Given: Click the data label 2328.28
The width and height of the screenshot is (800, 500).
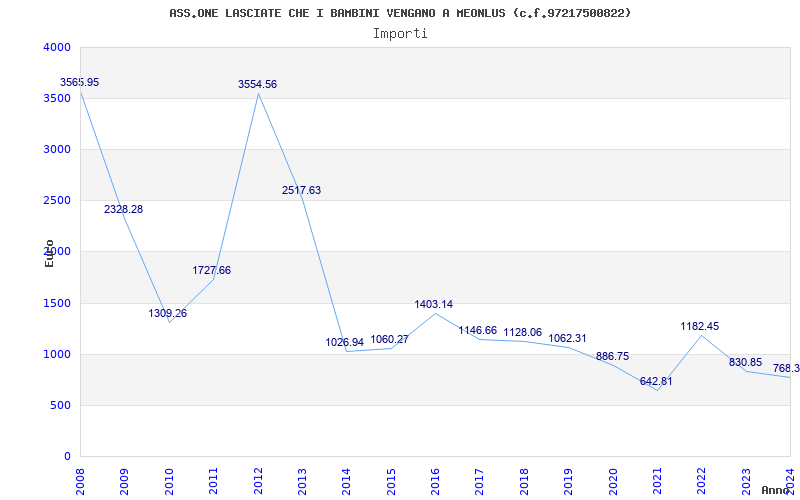Looking at the screenshot, I should (x=123, y=209).
